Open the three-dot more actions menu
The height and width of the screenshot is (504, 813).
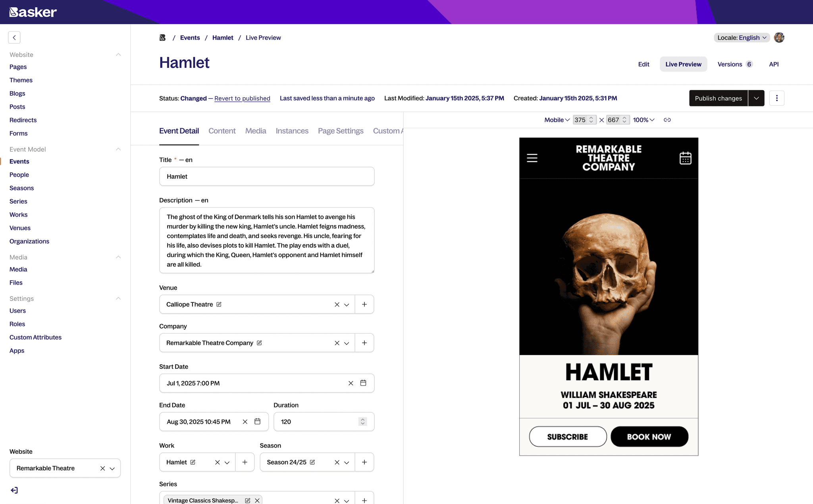[777, 98]
